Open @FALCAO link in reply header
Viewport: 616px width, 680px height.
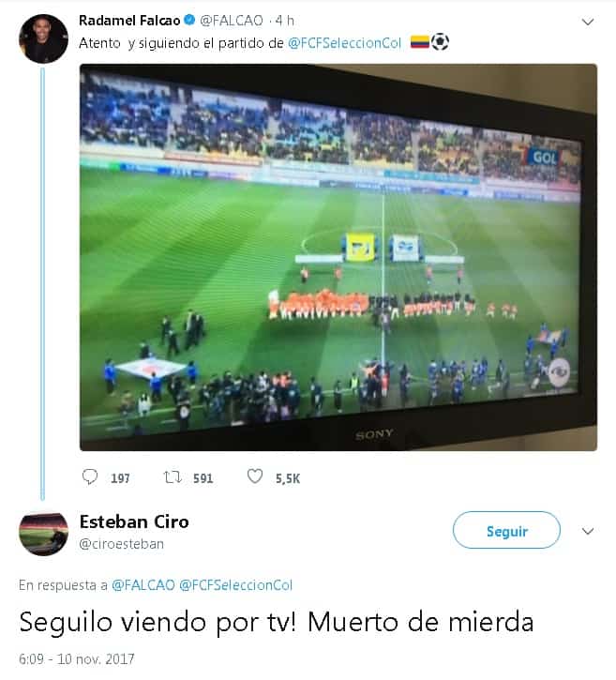[x=143, y=585]
